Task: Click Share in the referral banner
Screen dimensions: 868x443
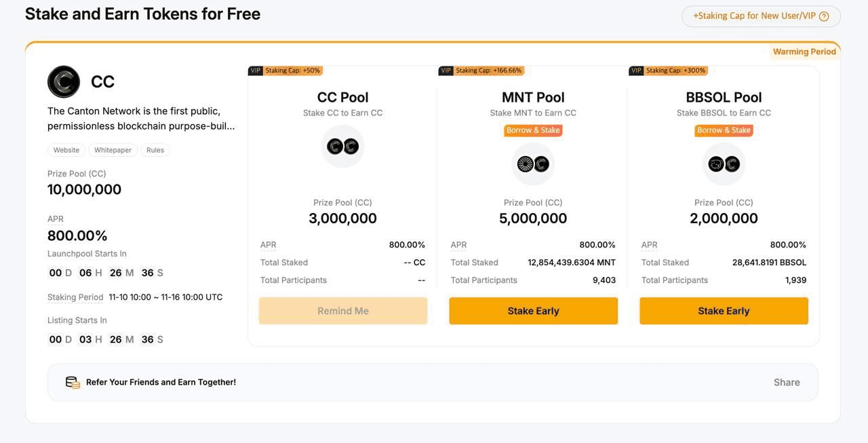Action: click(787, 383)
